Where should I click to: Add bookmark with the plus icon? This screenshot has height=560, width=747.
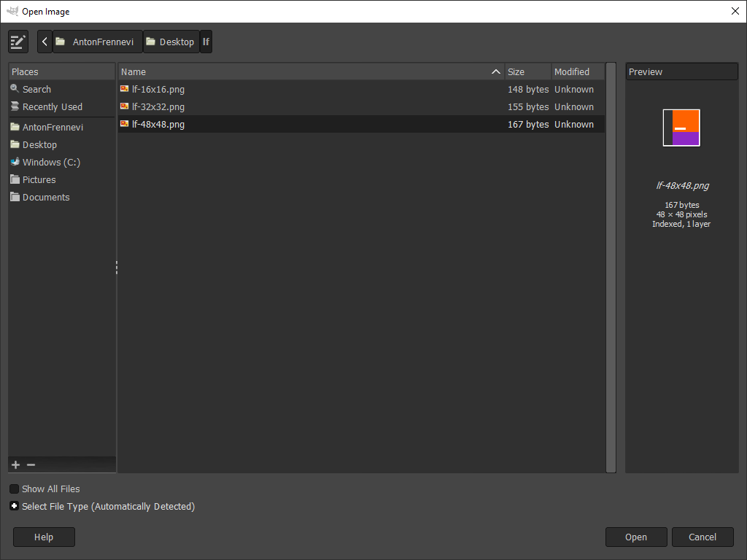pyautogui.click(x=16, y=464)
